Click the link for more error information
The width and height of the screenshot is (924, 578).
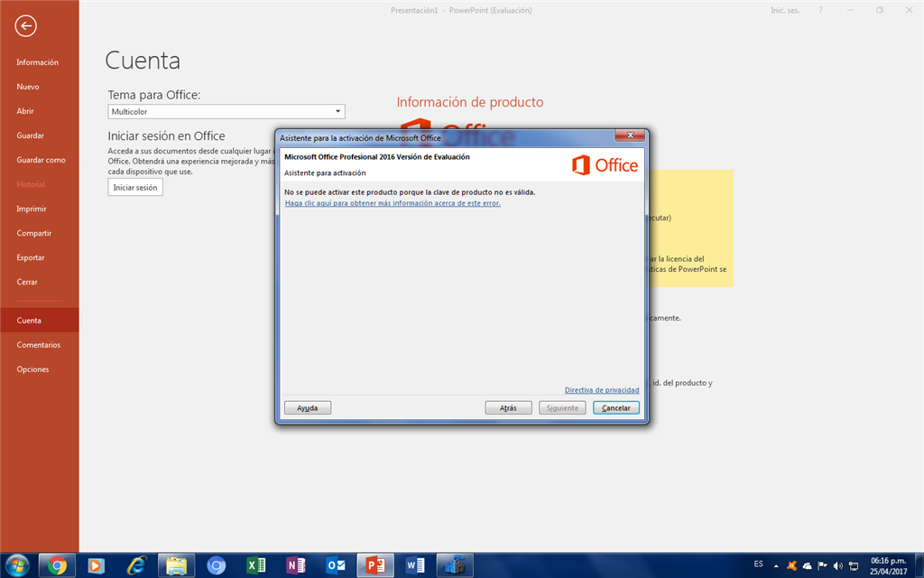click(393, 203)
